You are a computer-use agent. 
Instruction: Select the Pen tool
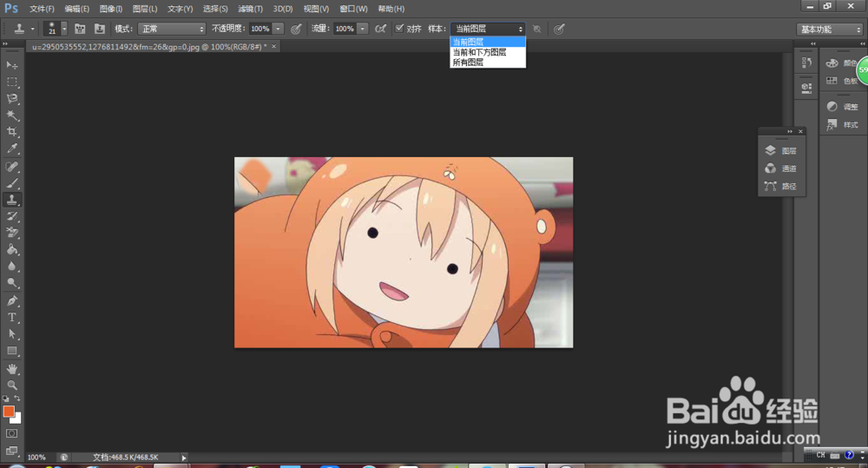(x=11, y=300)
